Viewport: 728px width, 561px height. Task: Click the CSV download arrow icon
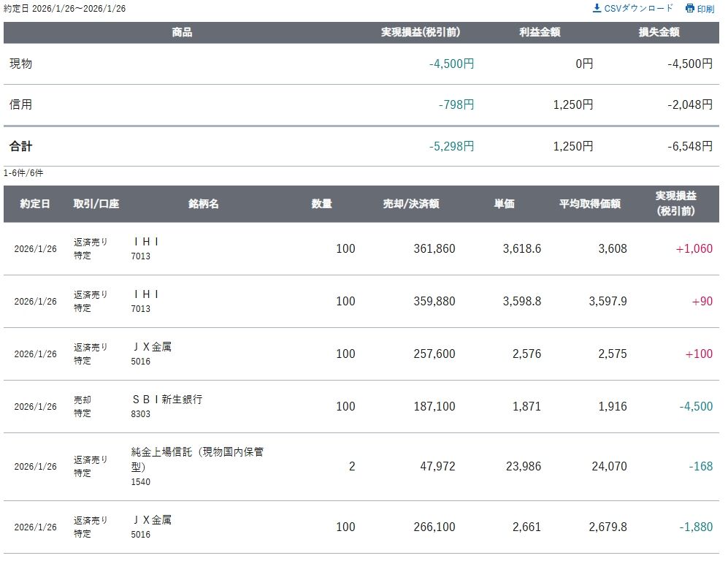coord(597,8)
